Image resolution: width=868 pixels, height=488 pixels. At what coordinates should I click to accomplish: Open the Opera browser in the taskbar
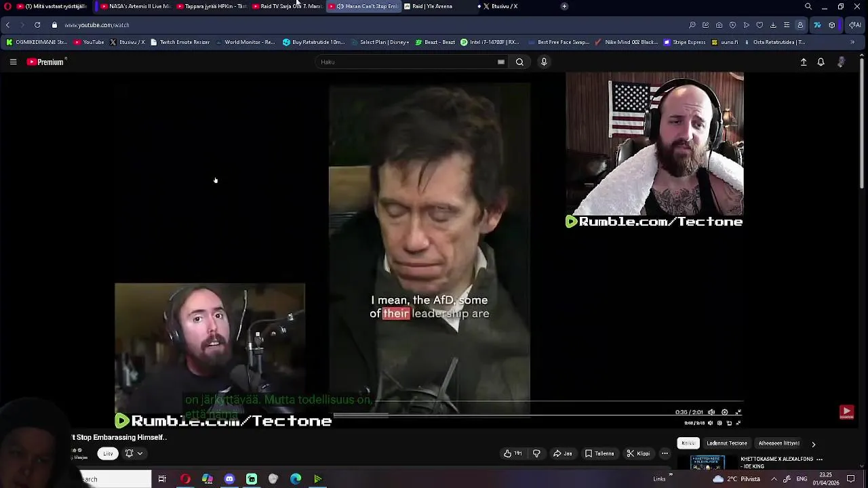point(185,479)
